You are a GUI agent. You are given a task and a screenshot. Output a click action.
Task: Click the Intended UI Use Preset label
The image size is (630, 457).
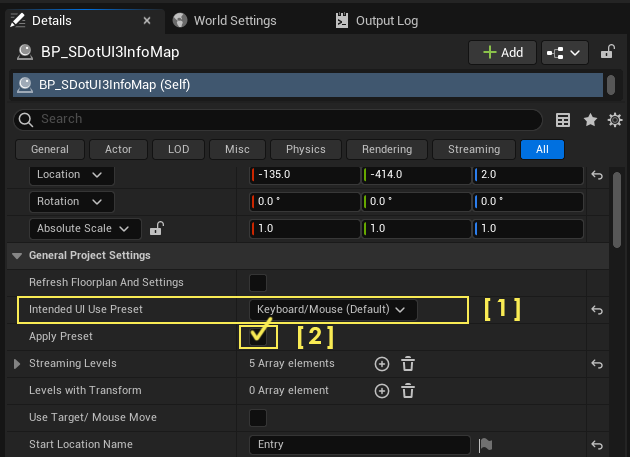[x=86, y=309]
